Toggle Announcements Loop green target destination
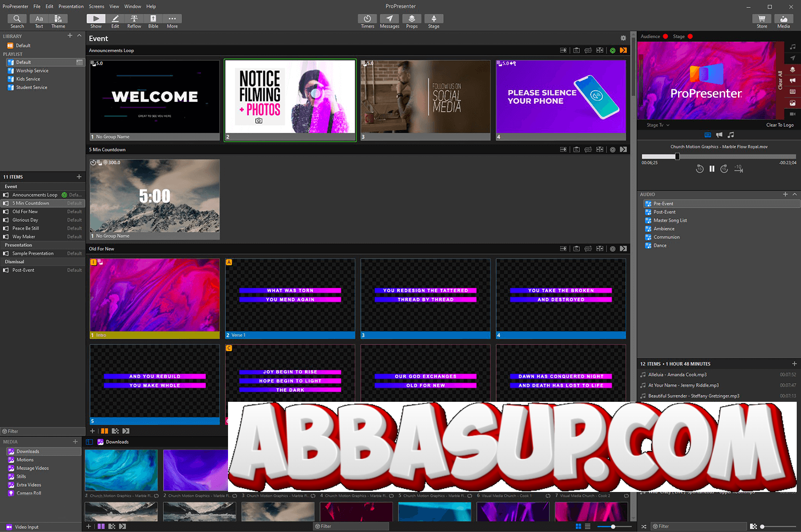The image size is (801, 532). pos(612,51)
